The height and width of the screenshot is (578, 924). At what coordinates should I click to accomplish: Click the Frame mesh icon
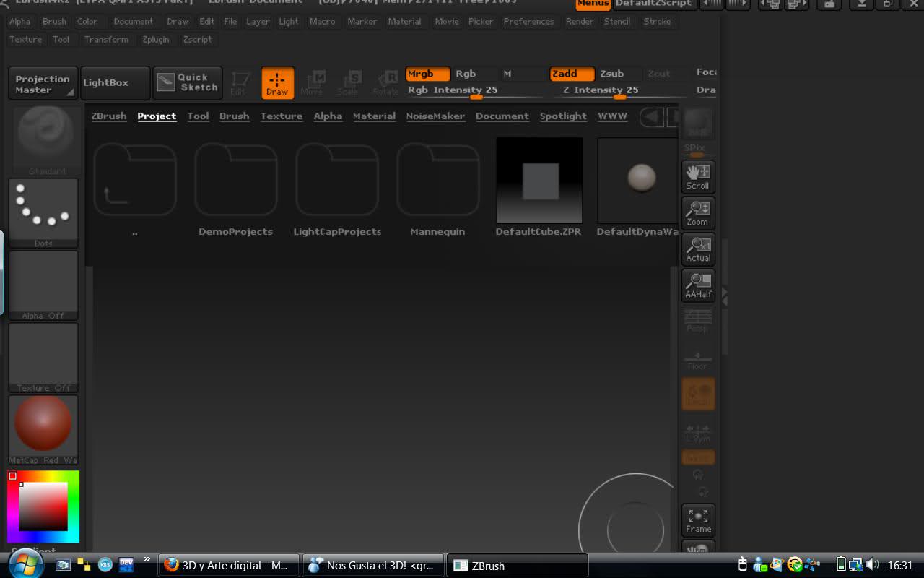pos(698,520)
